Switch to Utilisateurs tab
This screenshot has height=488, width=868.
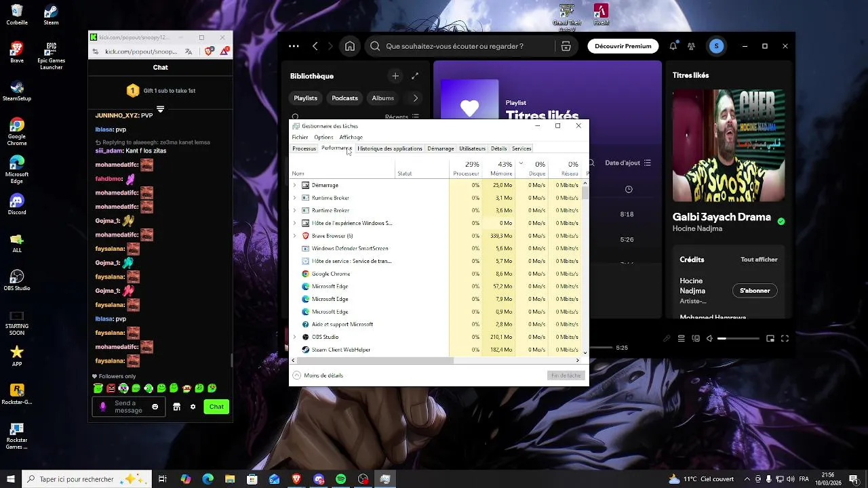472,148
